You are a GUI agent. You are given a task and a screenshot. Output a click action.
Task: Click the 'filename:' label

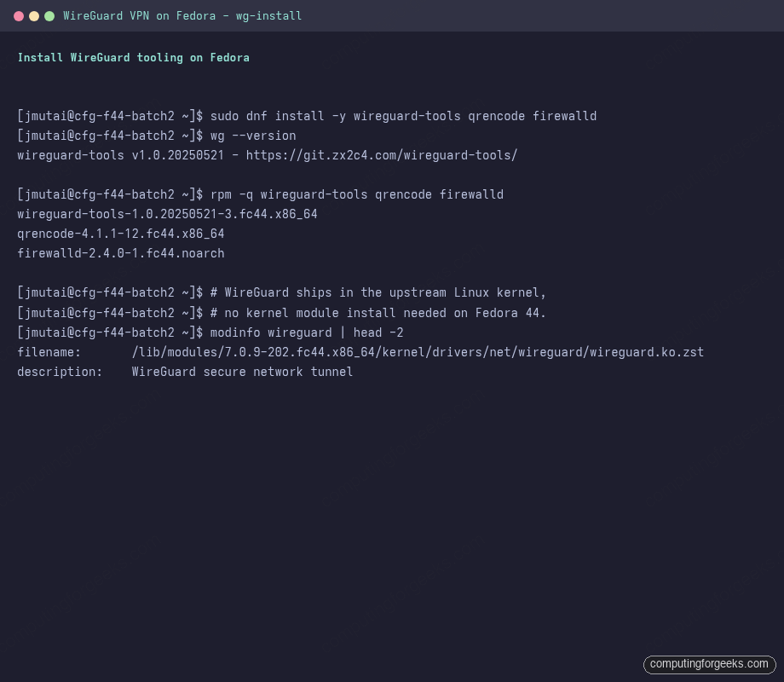pos(49,352)
